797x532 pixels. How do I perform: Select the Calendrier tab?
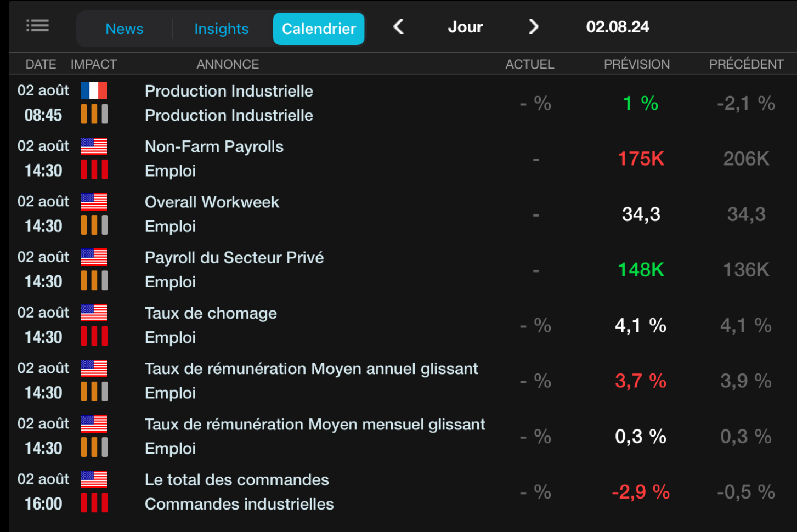[319, 29]
